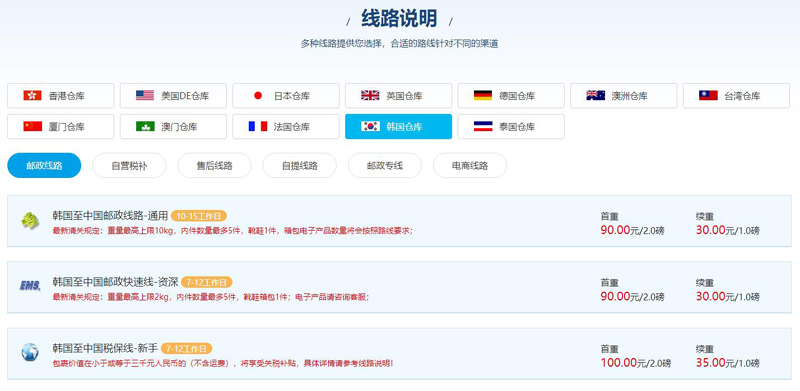This screenshot has width=800, height=391.
Task: Switch to 自提线路 route filter
Action: [x=299, y=165]
